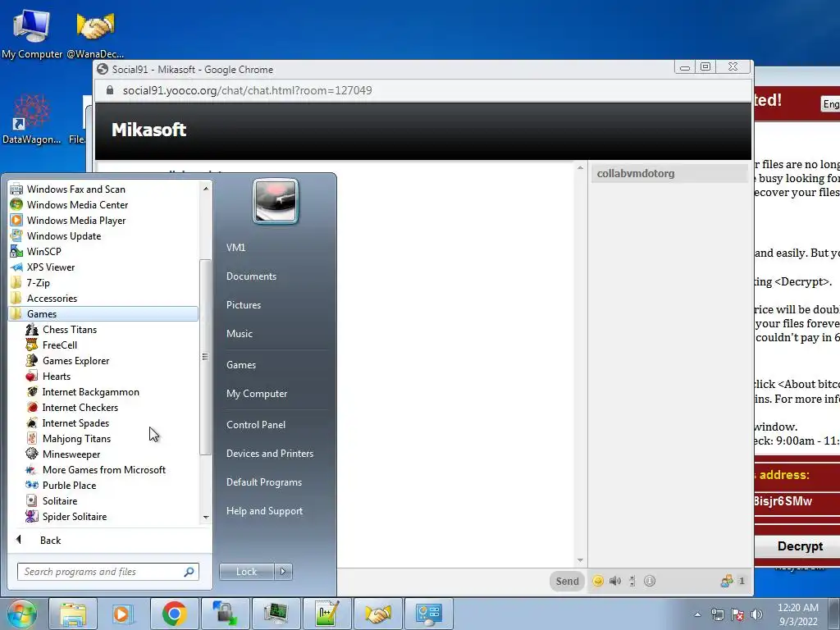
Task: Open Minesweeper game
Action: click(x=71, y=454)
